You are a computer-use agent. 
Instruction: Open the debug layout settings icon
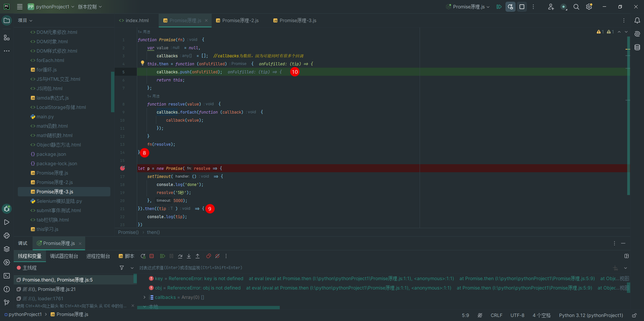click(x=627, y=256)
